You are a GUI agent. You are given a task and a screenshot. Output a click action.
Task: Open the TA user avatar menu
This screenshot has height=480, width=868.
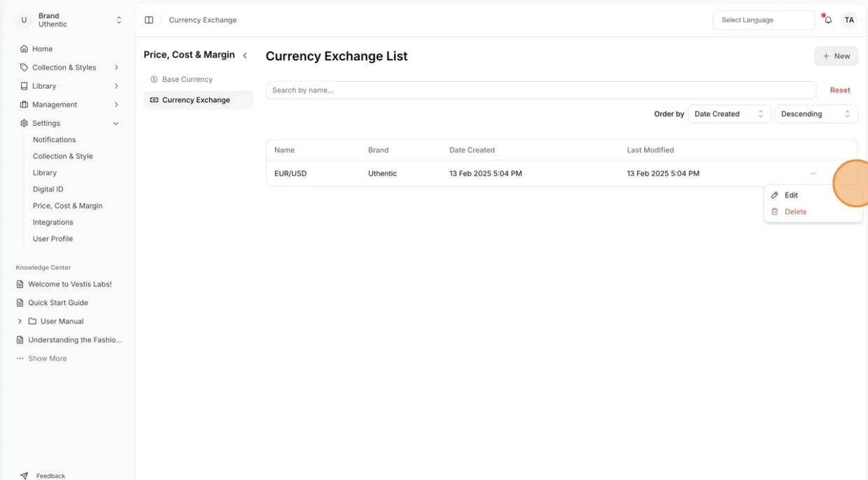849,20
